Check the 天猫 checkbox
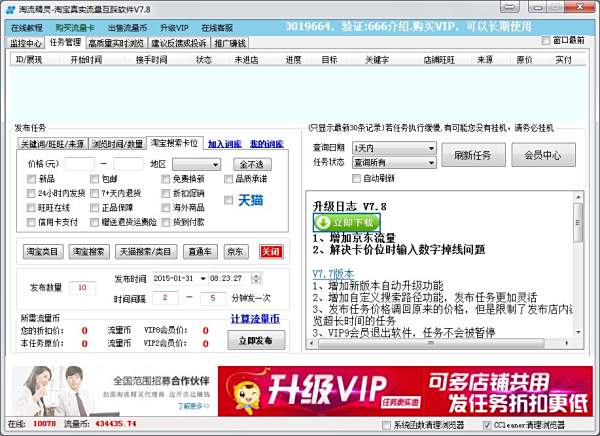Viewport: 600px width, 436px height. click(x=228, y=200)
